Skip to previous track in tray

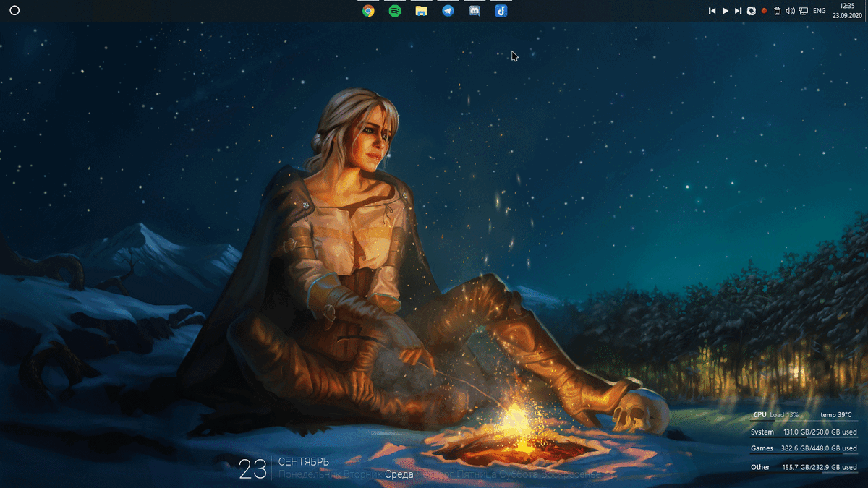pos(712,11)
